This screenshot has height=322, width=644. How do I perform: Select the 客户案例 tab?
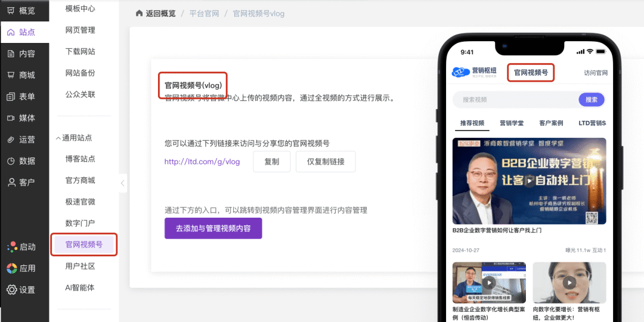tap(551, 123)
